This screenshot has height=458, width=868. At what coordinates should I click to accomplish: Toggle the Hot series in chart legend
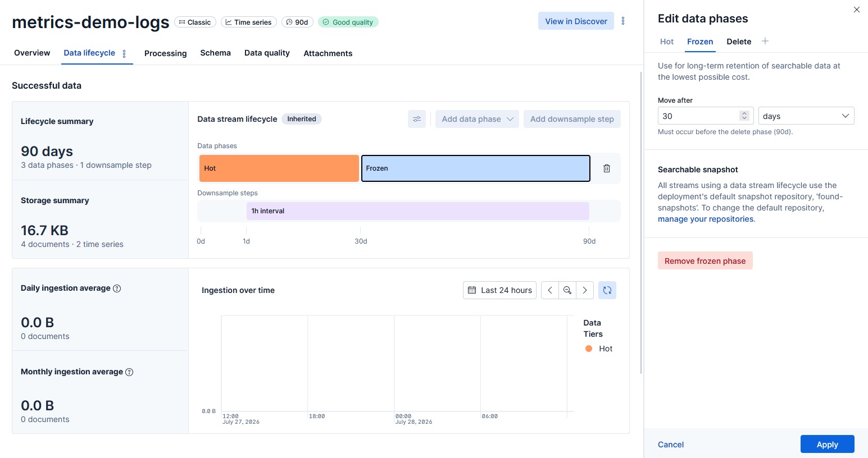[599, 349]
